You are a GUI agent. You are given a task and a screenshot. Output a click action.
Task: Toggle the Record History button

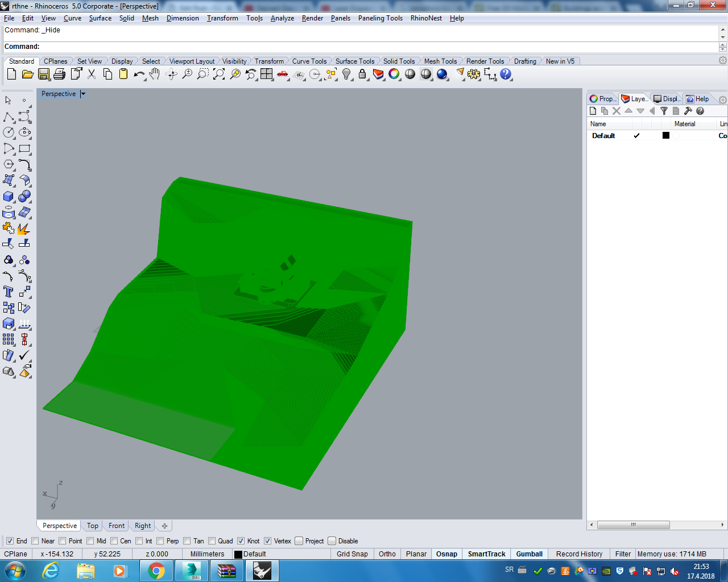pyautogui.click(x=579, y=554)
